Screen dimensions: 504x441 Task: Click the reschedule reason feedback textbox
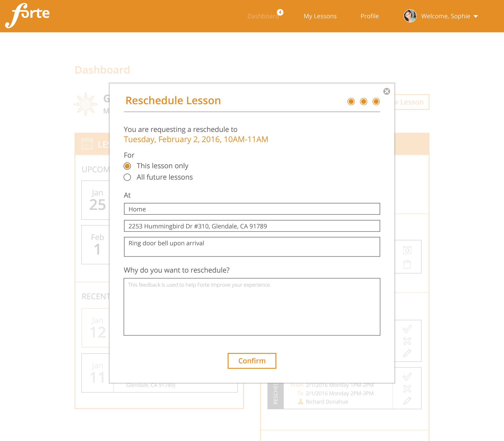(x=252, y=307)
